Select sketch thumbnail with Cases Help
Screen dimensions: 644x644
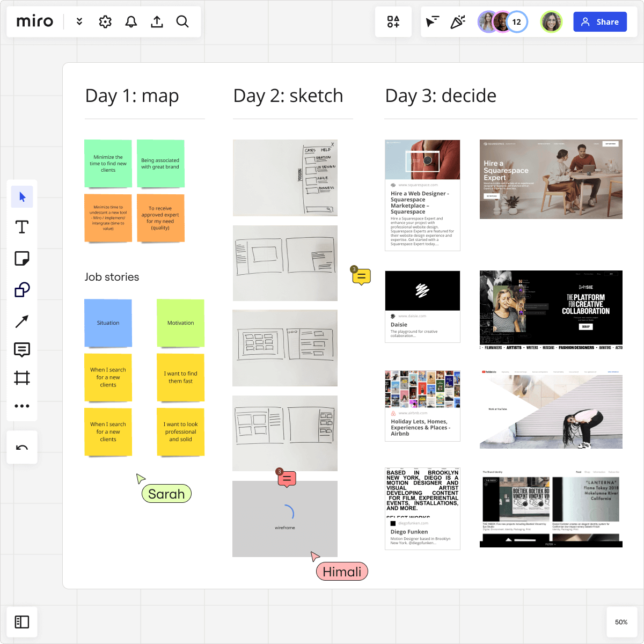point(285,178)
